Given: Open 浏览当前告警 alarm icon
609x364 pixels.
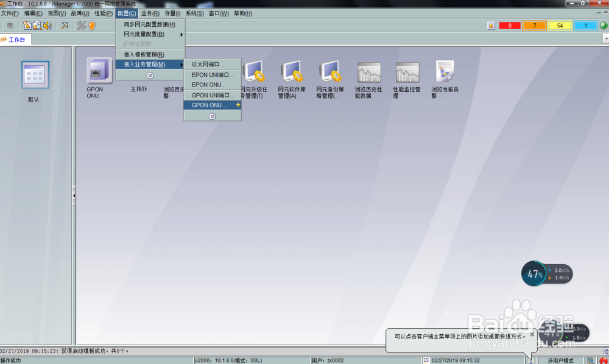Looking at the screenshot, I should [445, 71].
